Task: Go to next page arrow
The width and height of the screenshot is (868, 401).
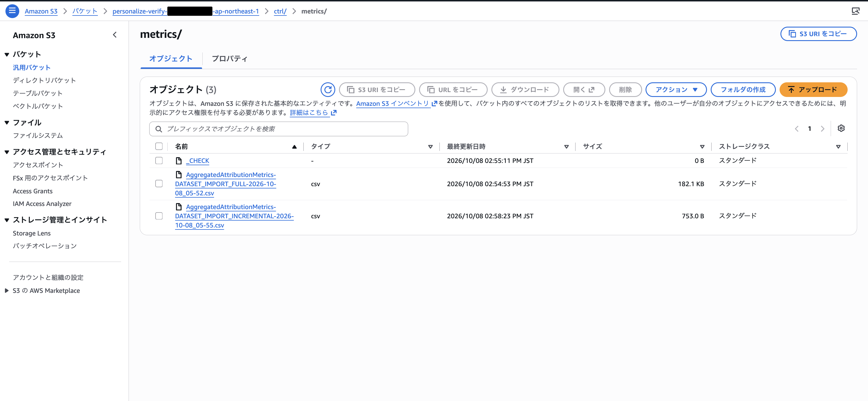Action: click(x=823, y=129)
